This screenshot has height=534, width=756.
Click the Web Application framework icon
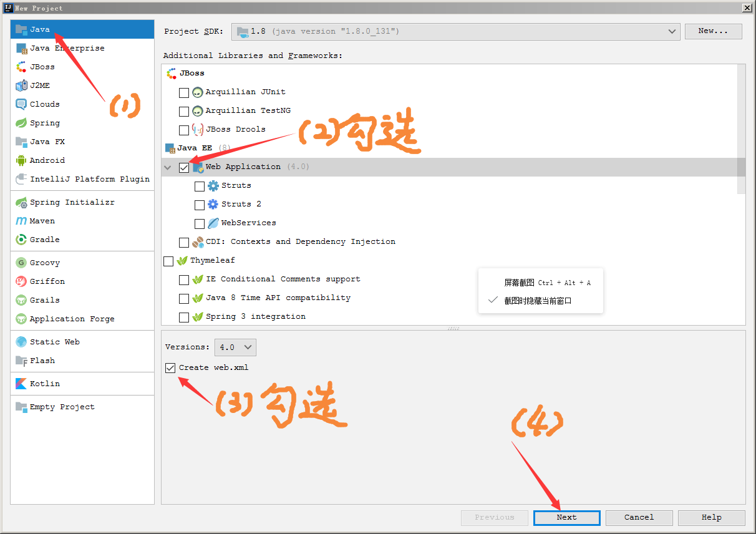click(x=198, y=167)
